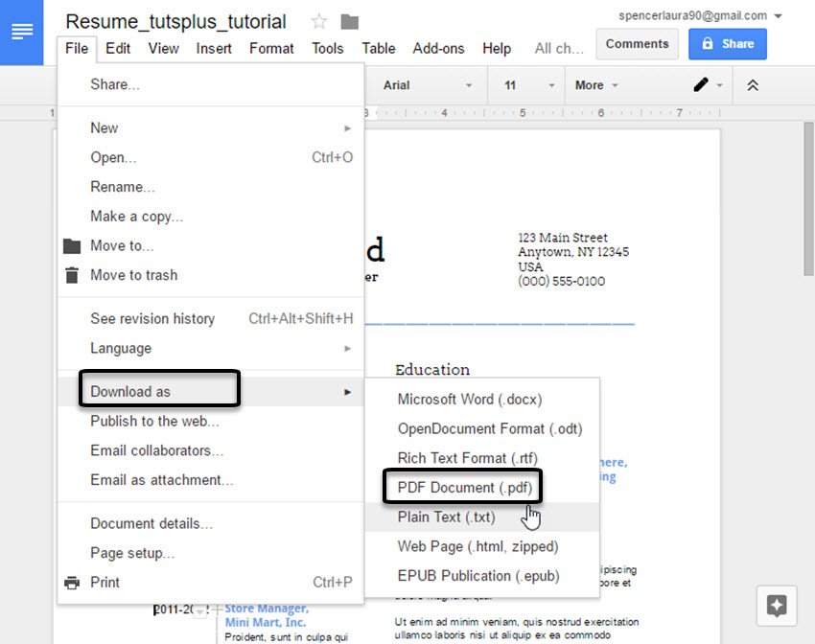Click the blue Share button

727,44
